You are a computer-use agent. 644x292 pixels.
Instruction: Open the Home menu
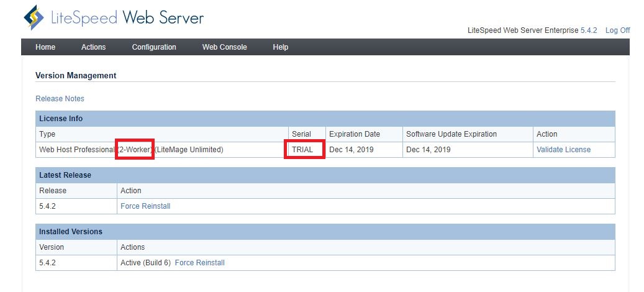[45, 47]
